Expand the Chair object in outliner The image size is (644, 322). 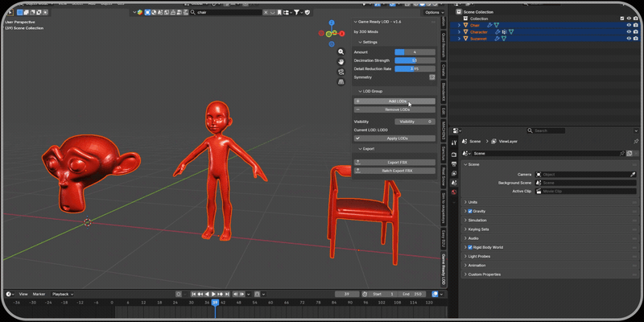[459, 26]
